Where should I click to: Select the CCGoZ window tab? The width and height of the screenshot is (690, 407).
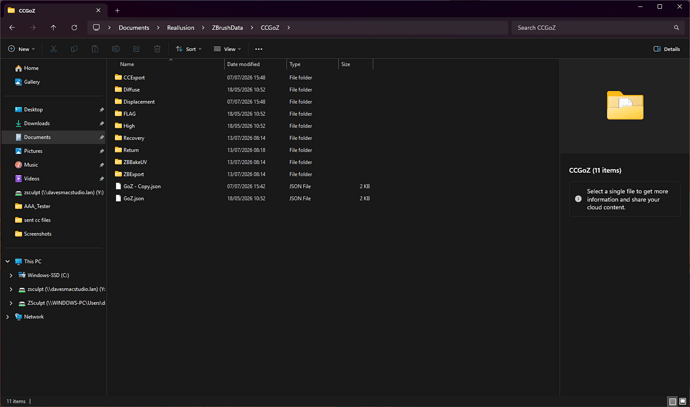[x=55, y=10]
